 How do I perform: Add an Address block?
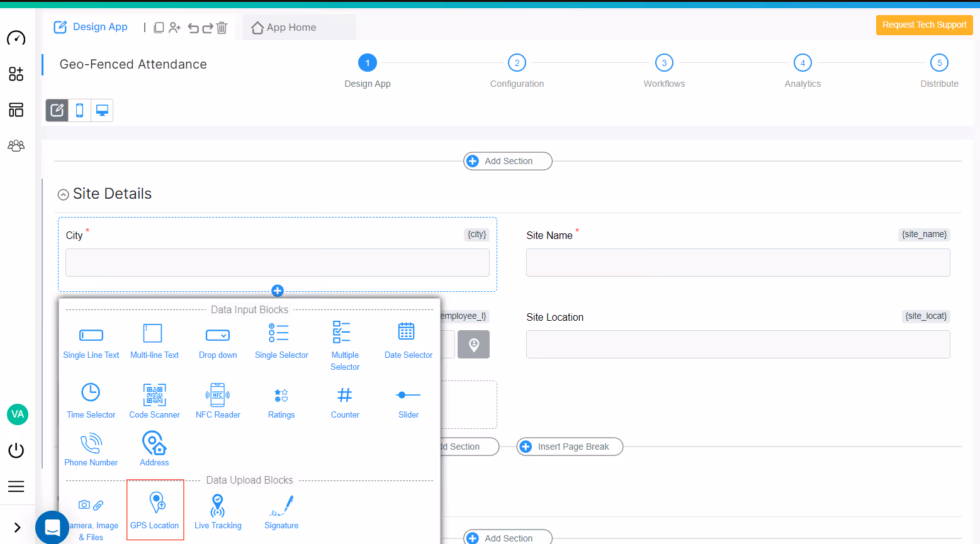coord(154,448)
